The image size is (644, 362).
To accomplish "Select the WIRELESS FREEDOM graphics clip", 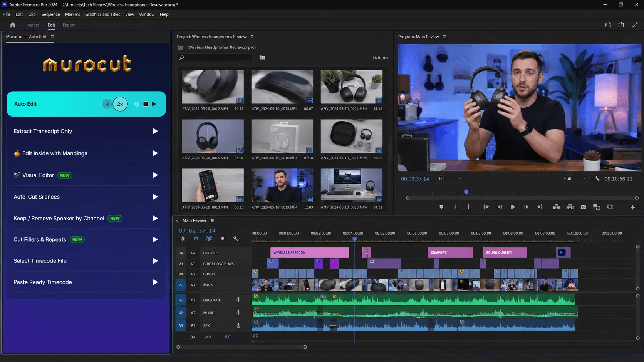I will pyautogui.click(x=310, y=253).
